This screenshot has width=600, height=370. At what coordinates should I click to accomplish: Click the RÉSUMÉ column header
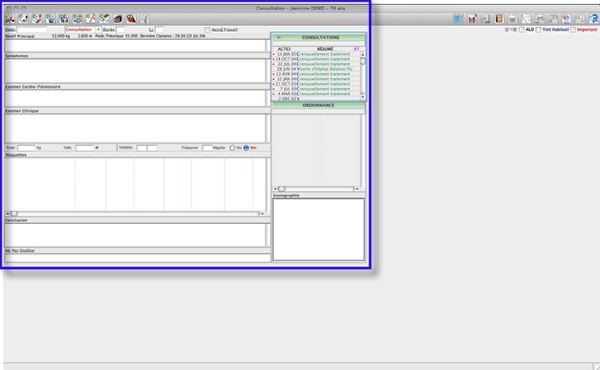tap(325, 49)
